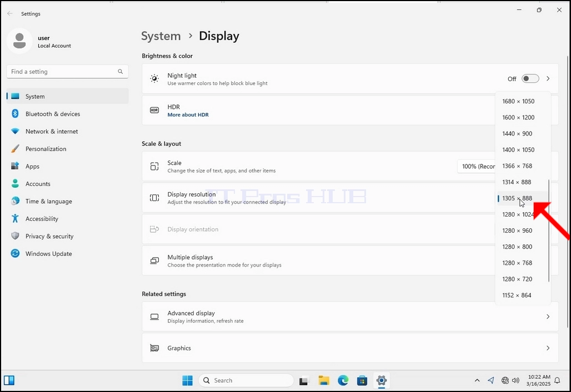This screenshot has height=392, width=571.
Task: Select the highlighted 1305 × 888 resolution
Action: tap(523, 198)
